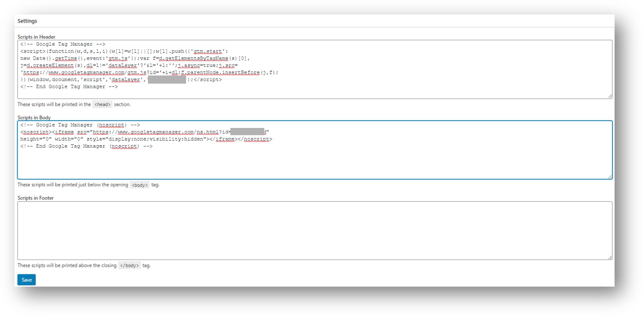644x316 pixels.
Task: Click the '<!-- End Google Tag Manager -->' header line
Action: click(x=69, y=87)
